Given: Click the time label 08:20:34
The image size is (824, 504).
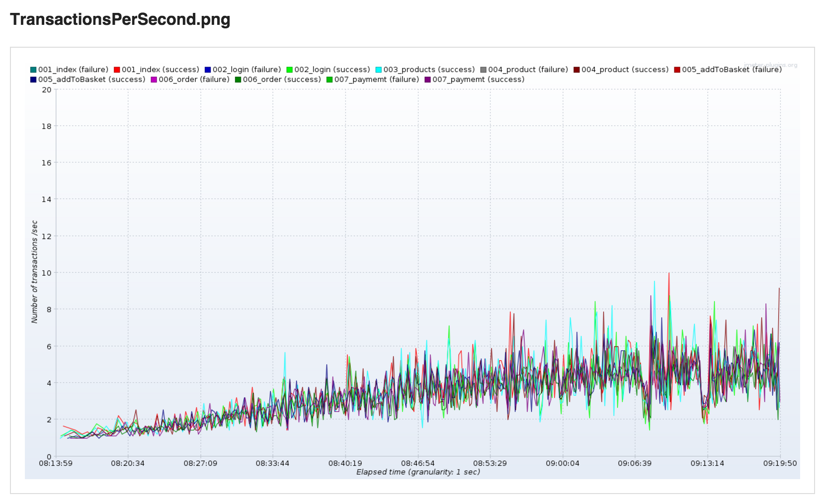Looking at the screenshot, I should [128, 463].
